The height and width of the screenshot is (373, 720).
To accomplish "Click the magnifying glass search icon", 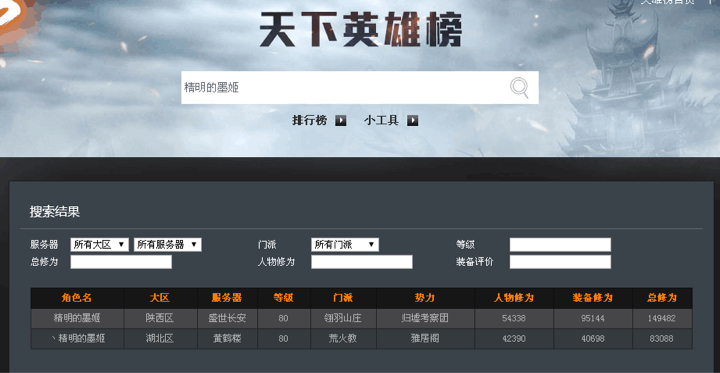I will [519, 88].
